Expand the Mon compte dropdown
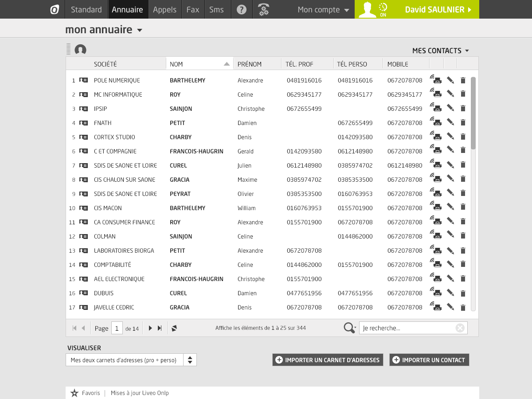The width and height of the screenshot is (532, 399). point(323,10)
